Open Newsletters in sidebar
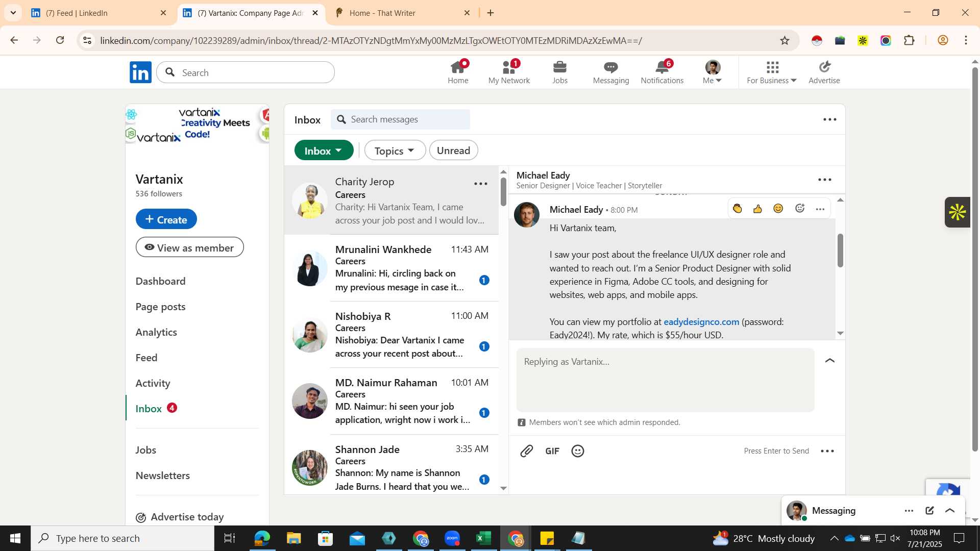980x551 pixels. click(x=162, y=475)
